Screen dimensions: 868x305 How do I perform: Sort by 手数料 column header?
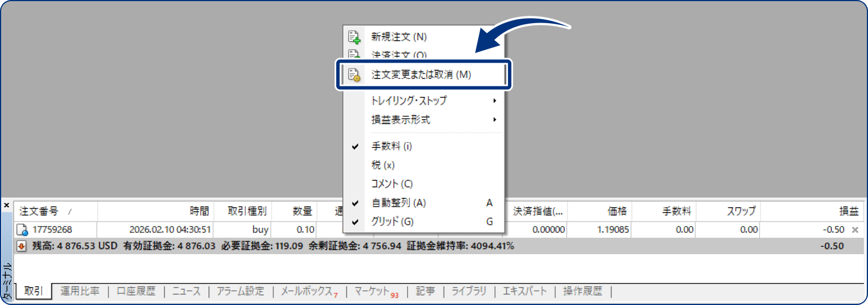click(x=664, y=212)
